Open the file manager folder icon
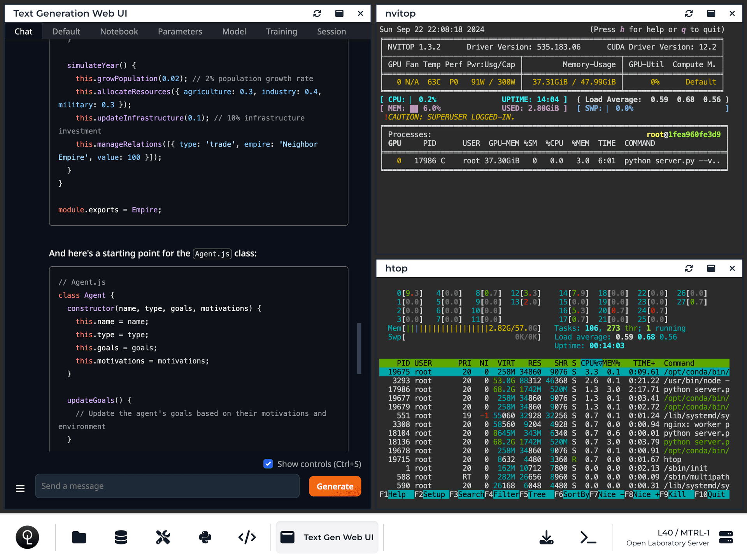This screenshot has width=747, height=560. click(x=79, y=537)
